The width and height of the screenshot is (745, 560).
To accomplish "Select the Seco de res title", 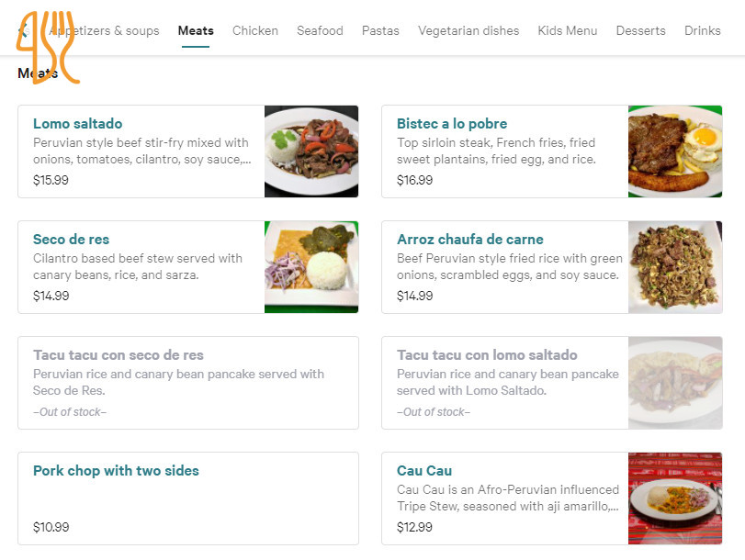I will 71,240.
